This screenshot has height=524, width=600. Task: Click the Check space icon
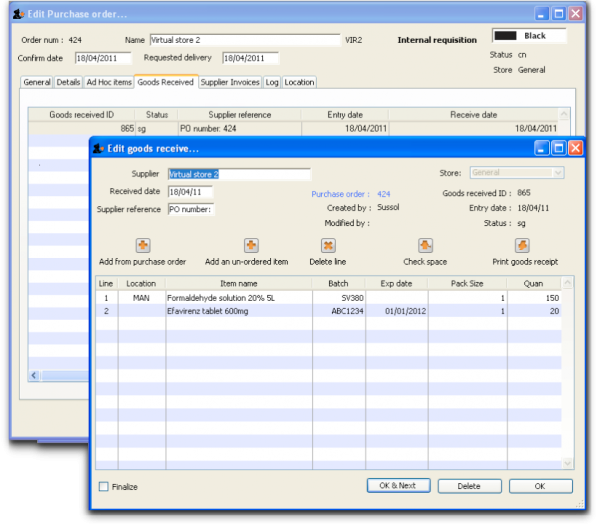425,246
